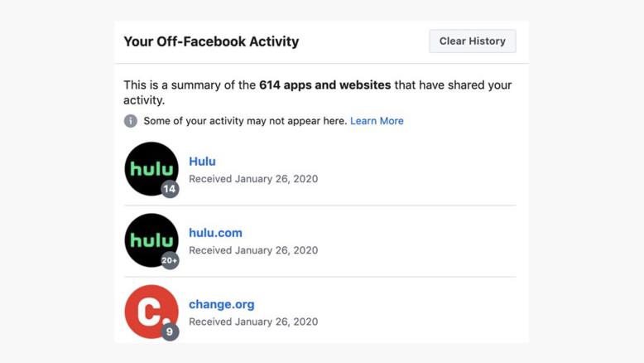Click the 9 count badge on change.org
Screen dimensions: 644x363
pyautogui.click(x=170, y=332)
